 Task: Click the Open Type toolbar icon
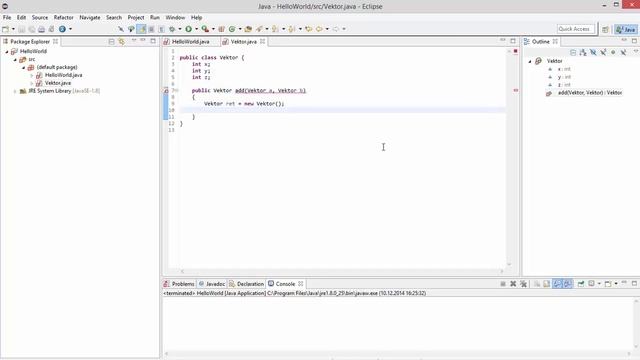248,29
